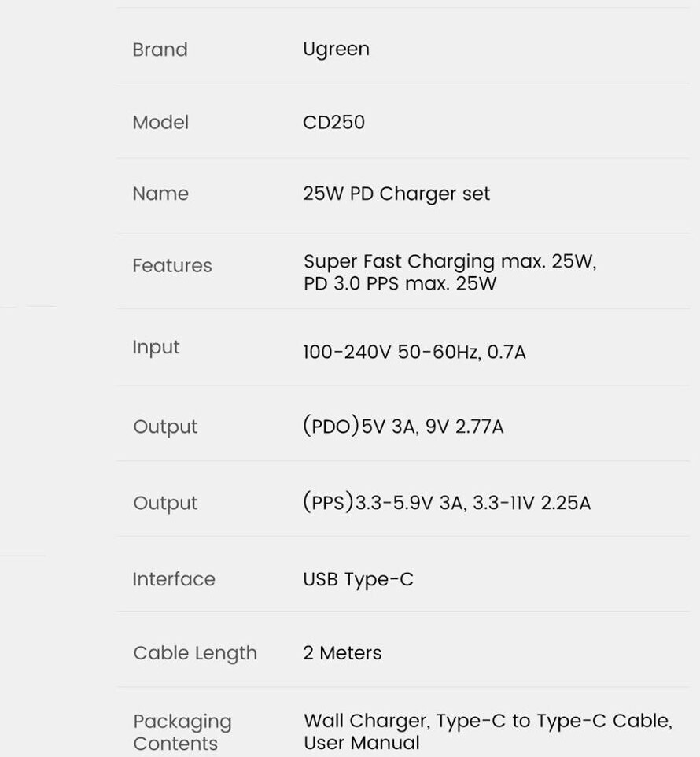Select the 25W PD Charger set text

click(x=396, y=194)
